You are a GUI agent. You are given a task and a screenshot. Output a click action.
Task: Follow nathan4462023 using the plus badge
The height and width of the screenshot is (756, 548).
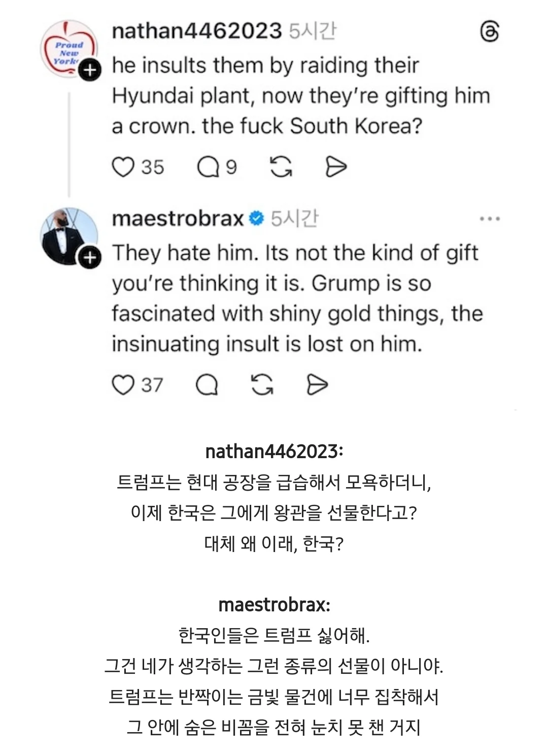click(90, 70)
